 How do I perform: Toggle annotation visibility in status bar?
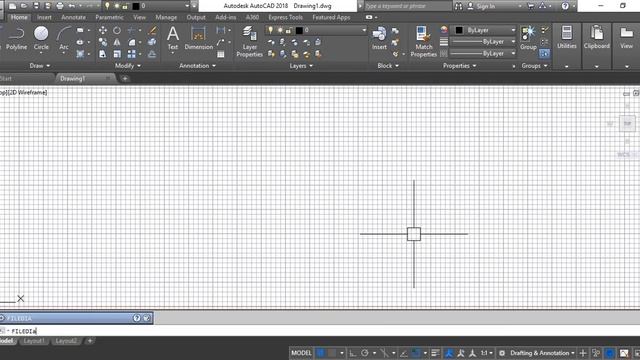449,353
